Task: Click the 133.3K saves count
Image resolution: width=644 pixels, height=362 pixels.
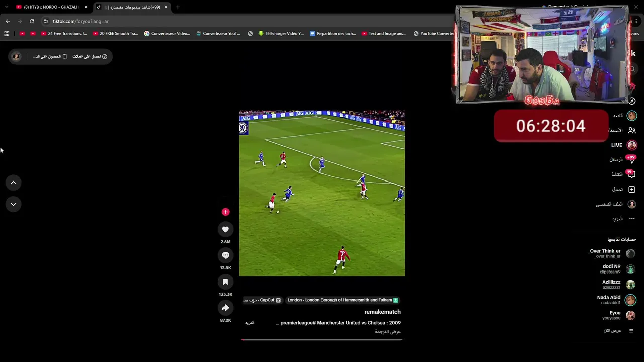Action: (x=225, y=294)
